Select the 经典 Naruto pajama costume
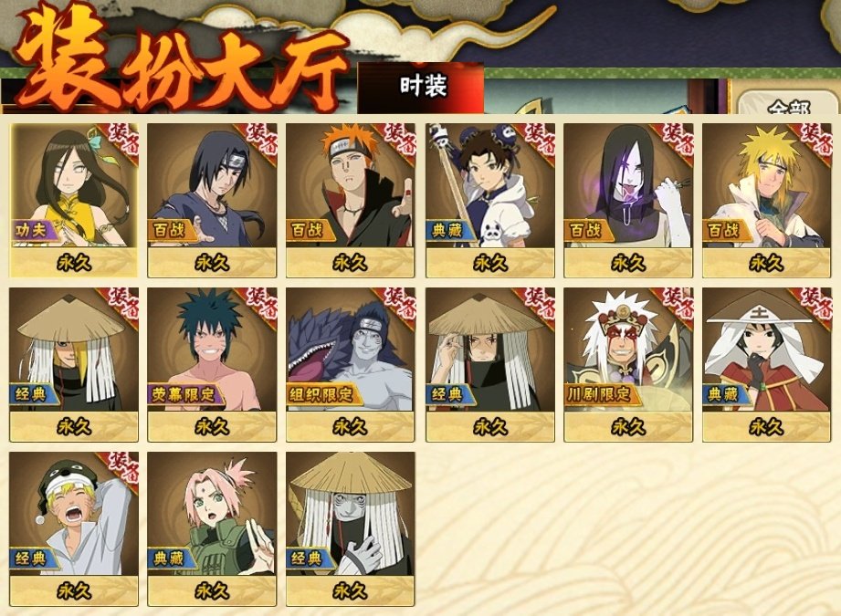841x616 pixels. click(74, 528)
